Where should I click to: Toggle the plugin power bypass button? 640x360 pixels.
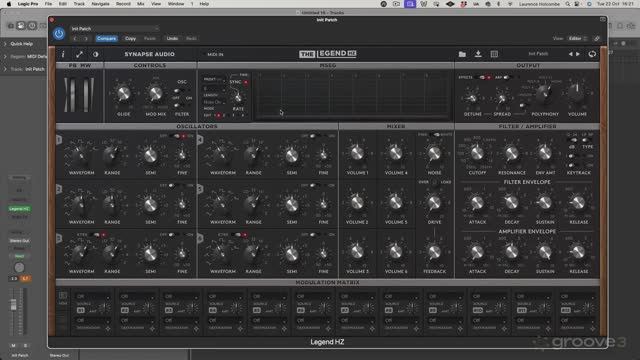click(59, 34)
